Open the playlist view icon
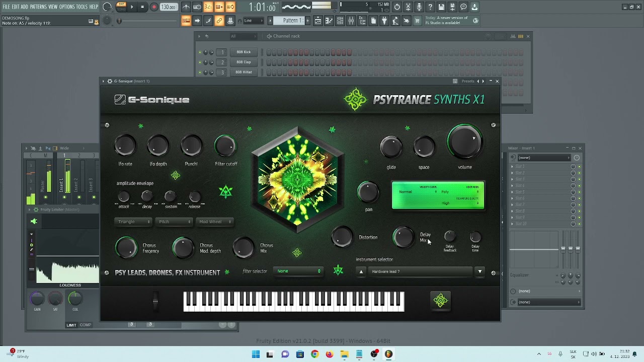This screenshot has height=362, width=644. (x=318, y=21)
